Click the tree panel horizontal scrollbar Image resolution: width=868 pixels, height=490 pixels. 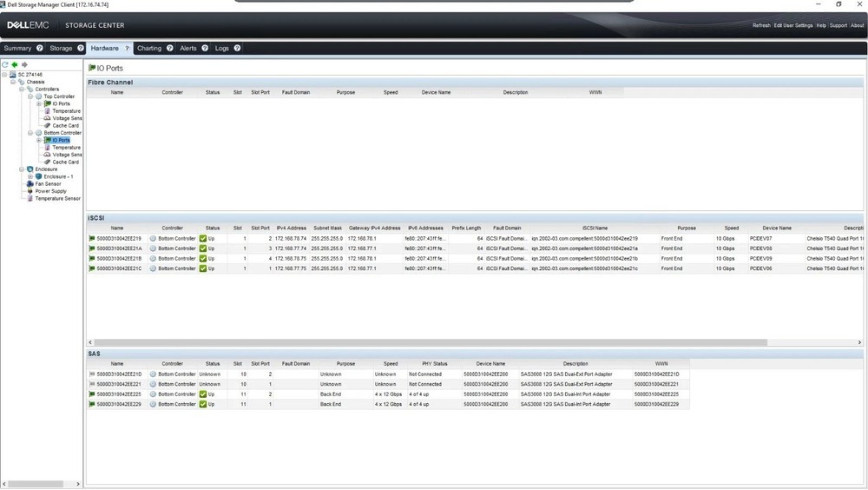[36, 484]
